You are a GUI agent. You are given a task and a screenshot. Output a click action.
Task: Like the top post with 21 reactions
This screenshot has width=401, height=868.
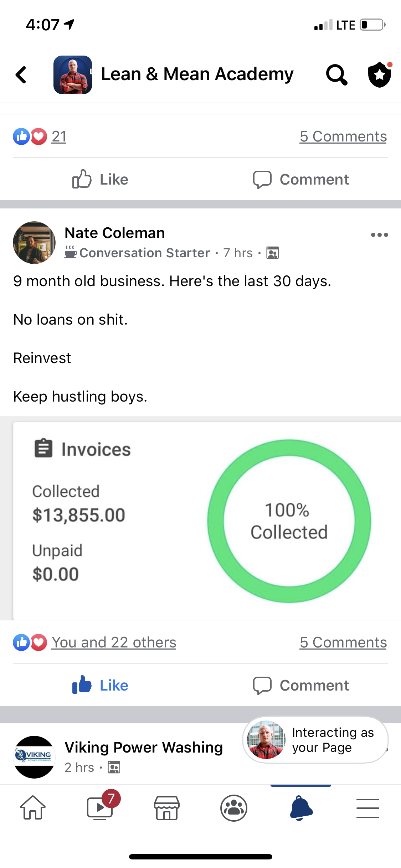pos(100,179)
